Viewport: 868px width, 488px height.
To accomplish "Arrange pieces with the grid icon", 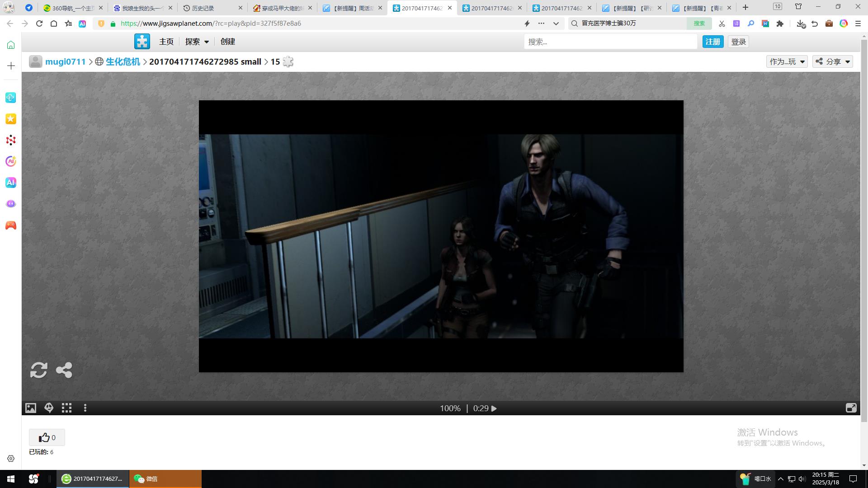I will [67, 408].
